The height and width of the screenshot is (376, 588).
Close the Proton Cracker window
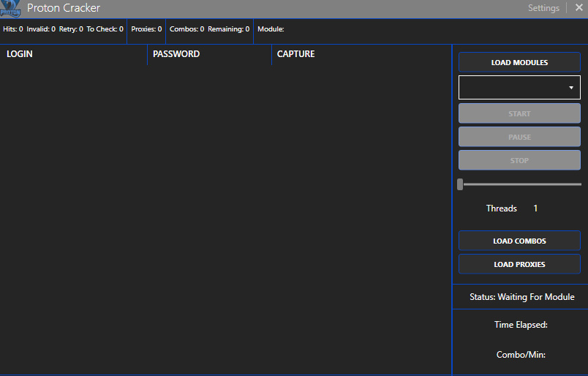pos(578,7)
